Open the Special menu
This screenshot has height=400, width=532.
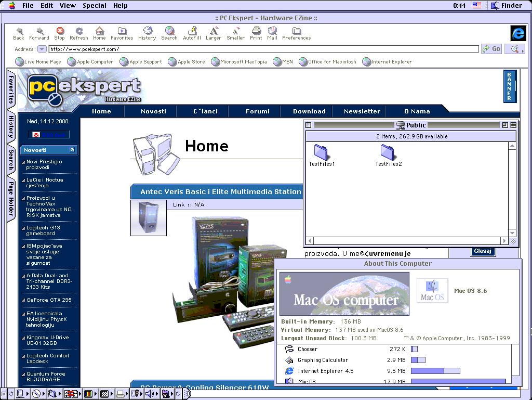(x=95, y=5)
